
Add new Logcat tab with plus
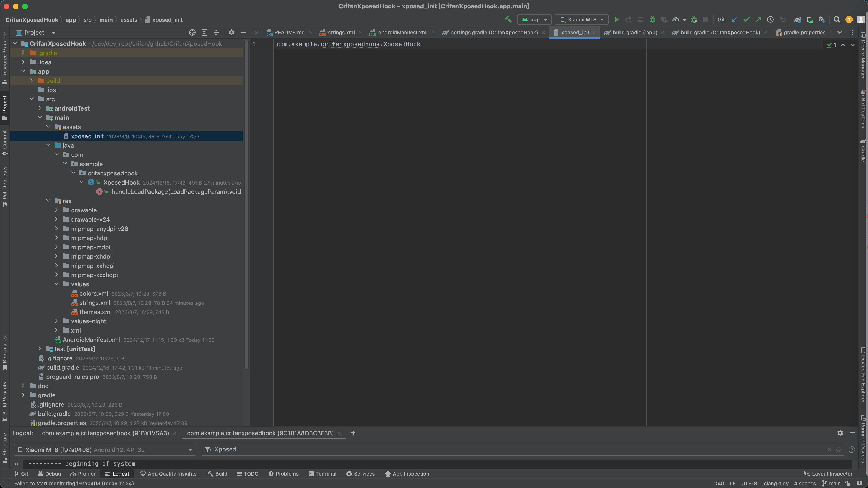353,433
